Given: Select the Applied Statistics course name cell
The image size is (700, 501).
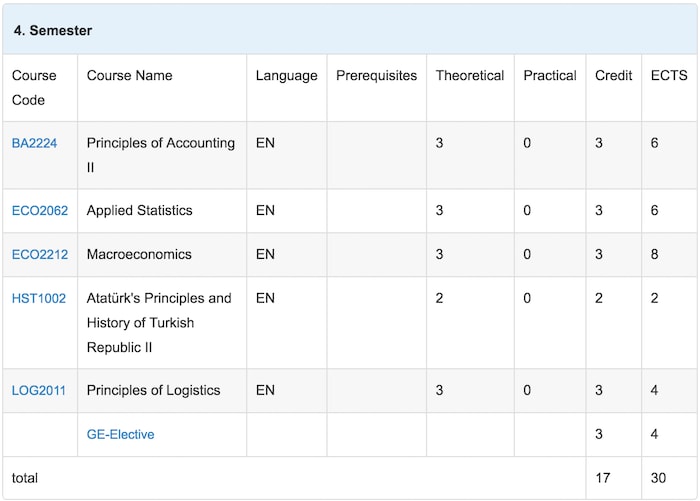Looking at the screenshot, I should click(x=139, y=211).
